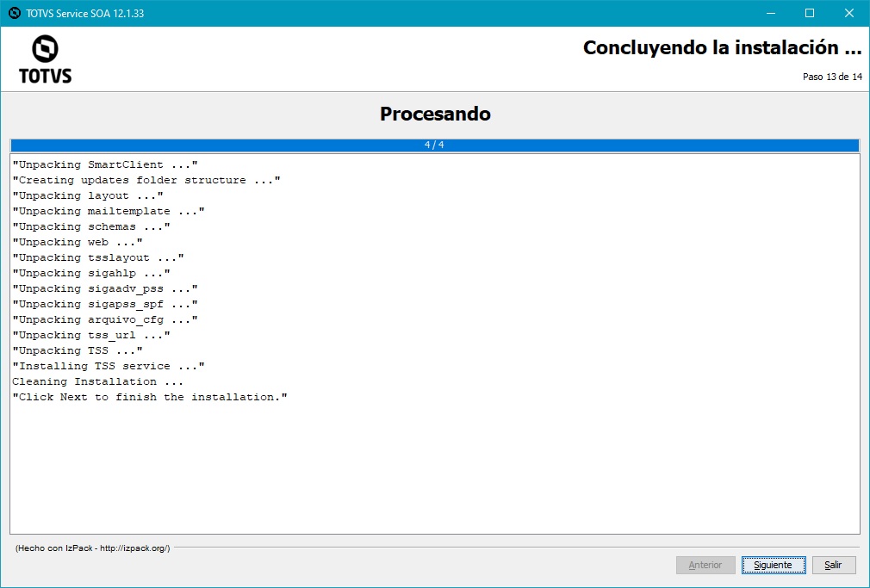Click the Siguiente button
Screen dimensions: 870x588
tap(774, 565)
